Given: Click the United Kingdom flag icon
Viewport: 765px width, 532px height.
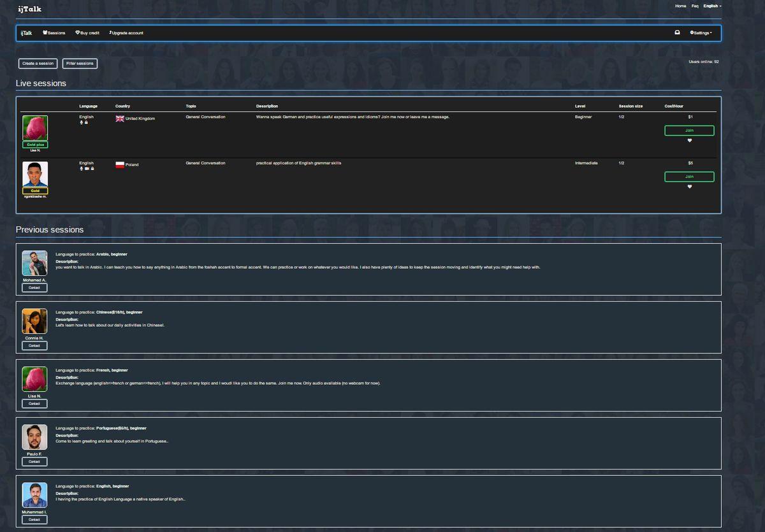Looking at the screenshot, I should [x=120, y=119].
